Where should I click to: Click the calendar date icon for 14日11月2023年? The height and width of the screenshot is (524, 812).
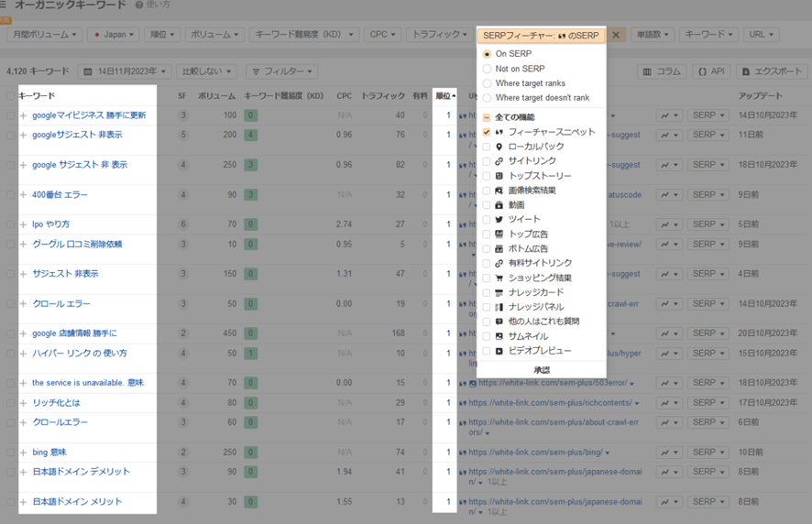coord(87,71)
